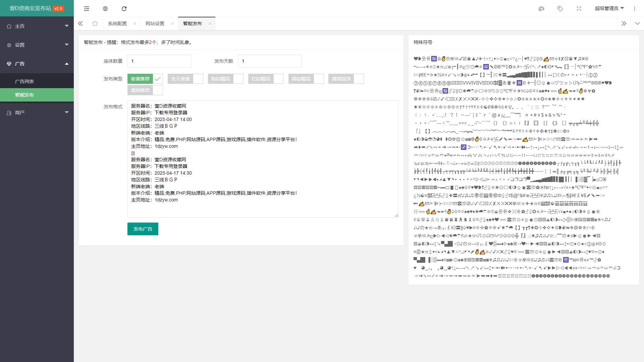Click the text 开区时间: 2025-04-17 14:30

[161, 173]
